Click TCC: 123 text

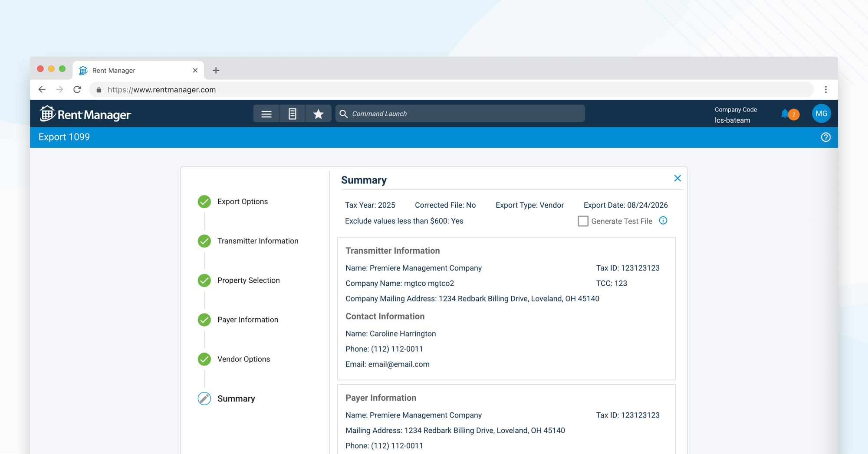[612, 284]
